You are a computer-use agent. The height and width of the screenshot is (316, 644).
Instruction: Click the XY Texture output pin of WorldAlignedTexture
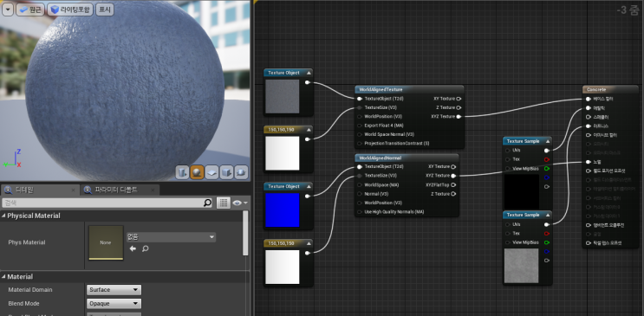459,99
